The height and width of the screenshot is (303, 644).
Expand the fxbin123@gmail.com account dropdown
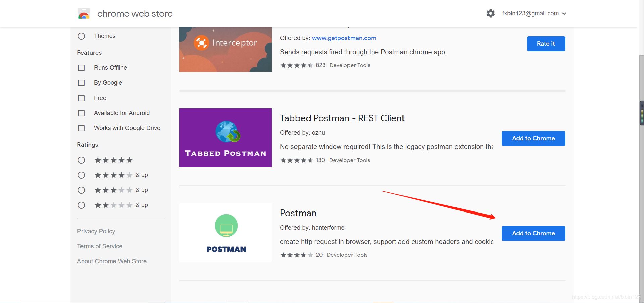[534, 13]
